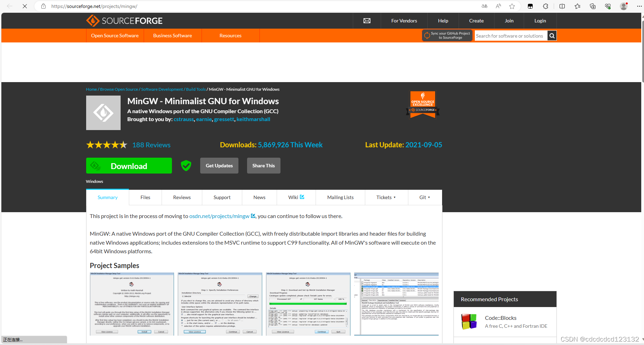Screen dimensions: 644x345
Task: Click Code::Blocks project icon
Action: (x=469, y=322)
